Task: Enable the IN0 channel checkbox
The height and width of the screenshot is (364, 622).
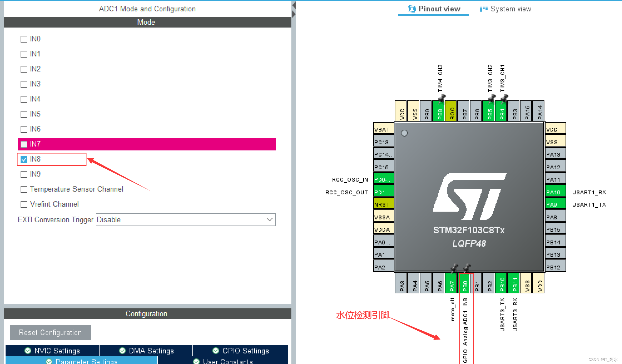Action: coord(24,39)
